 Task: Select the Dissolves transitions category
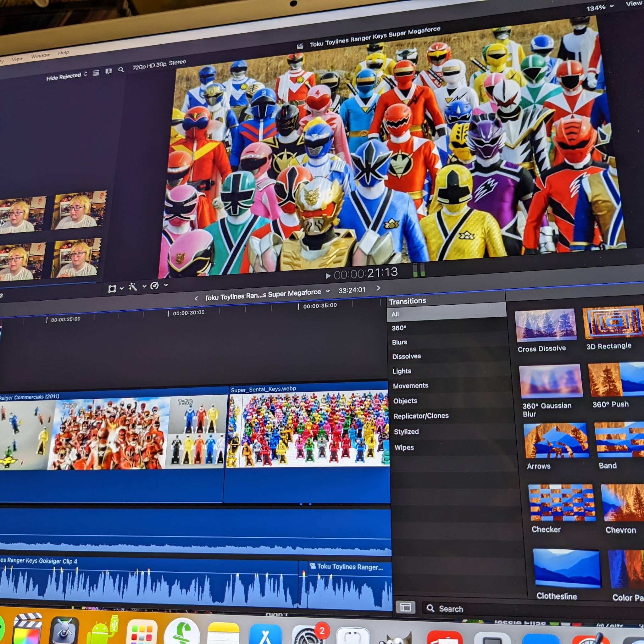point(406,356)
